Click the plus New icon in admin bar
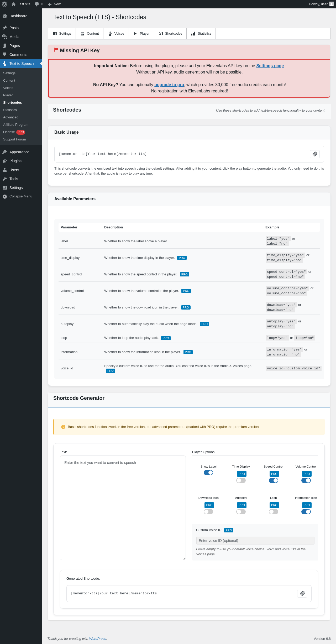336x644 pixels. point(50,4)
